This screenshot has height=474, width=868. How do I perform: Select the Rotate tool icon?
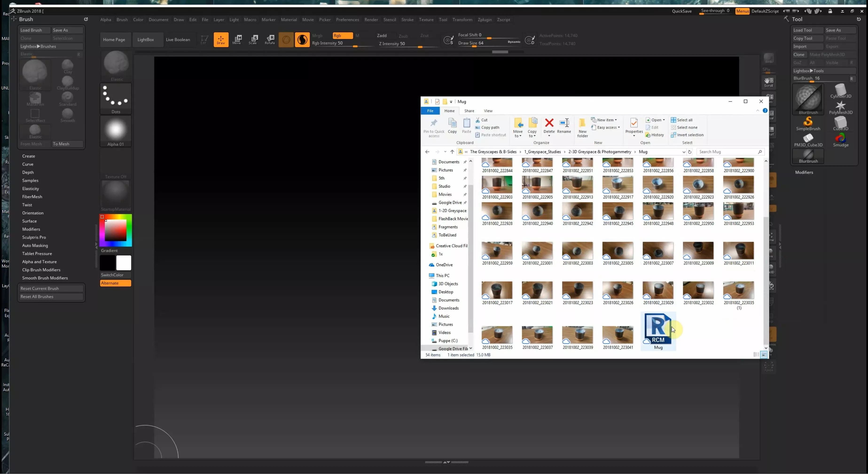point(270,39)
